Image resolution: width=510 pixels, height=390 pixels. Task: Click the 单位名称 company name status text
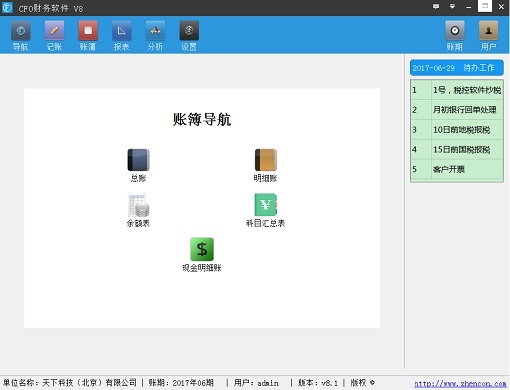(70, 383)
